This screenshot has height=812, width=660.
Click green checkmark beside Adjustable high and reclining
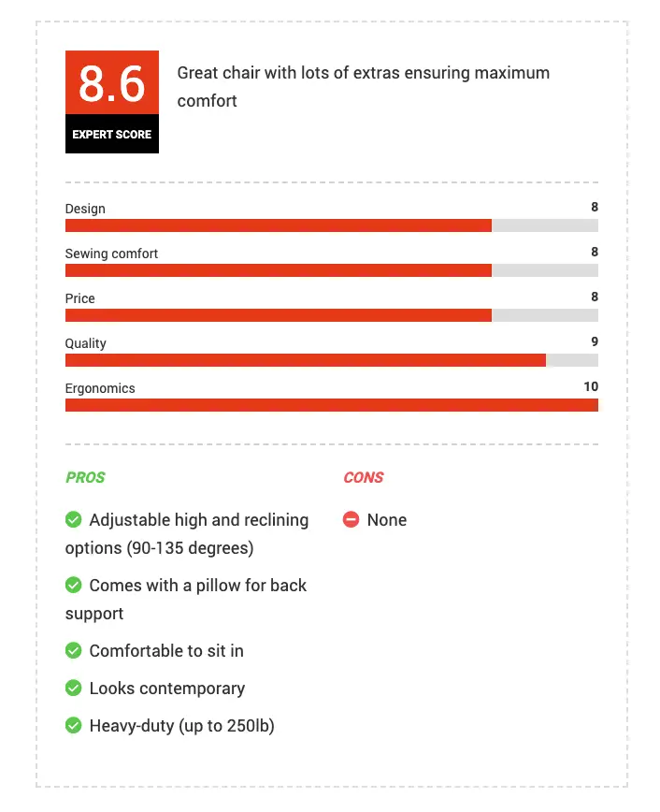(x=74, y=519)
